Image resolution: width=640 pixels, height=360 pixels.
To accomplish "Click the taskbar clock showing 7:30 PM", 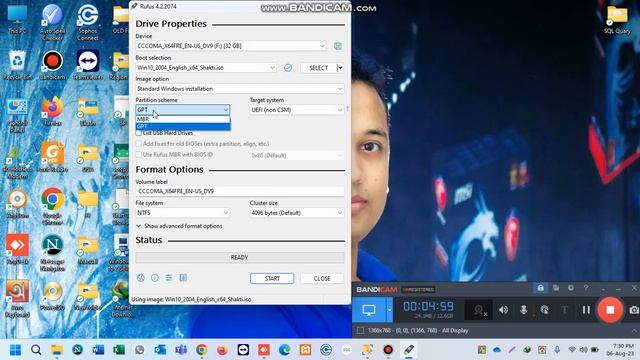I will click(620, 349).
